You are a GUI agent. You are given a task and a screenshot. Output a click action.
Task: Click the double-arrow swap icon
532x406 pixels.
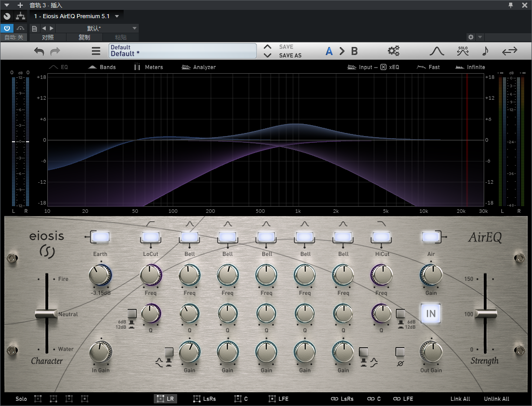[510, 51]
